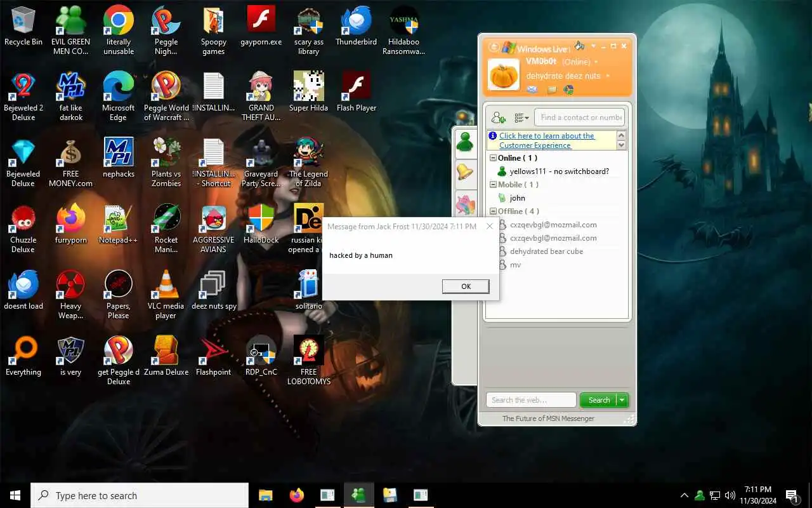The width and height of the screenshot is (812, 508).
Task: Select the Spoopy games folder icon
Action: pyautogui.click(x=214, y=31)
